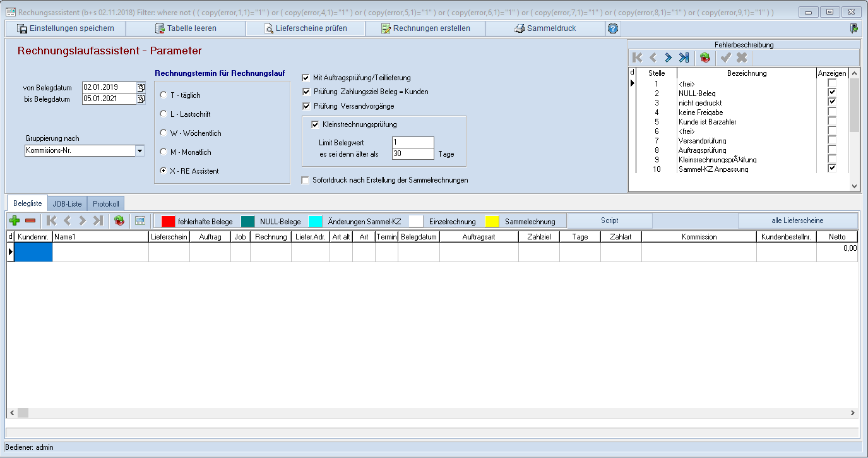Enable Sofortdruck nach Erstellung der Sammelrechnungen
868x458 pixels.
coord(306,180)
